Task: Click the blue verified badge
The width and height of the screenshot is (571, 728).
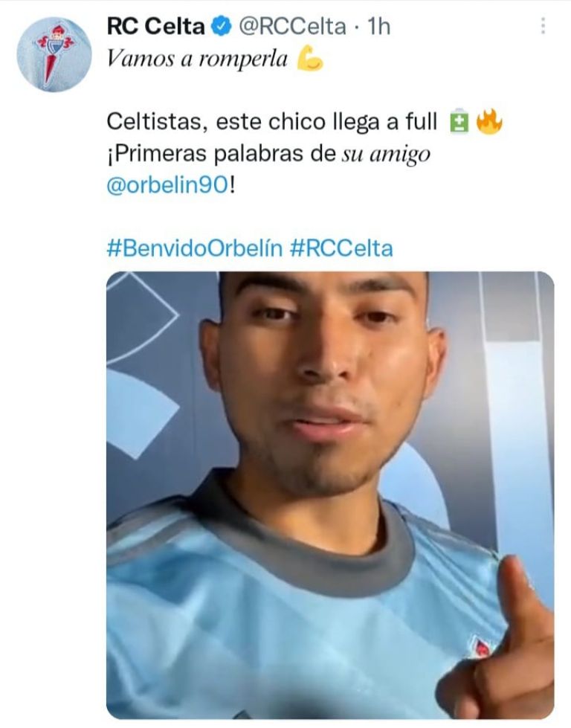Action: [x=222, y=26]
